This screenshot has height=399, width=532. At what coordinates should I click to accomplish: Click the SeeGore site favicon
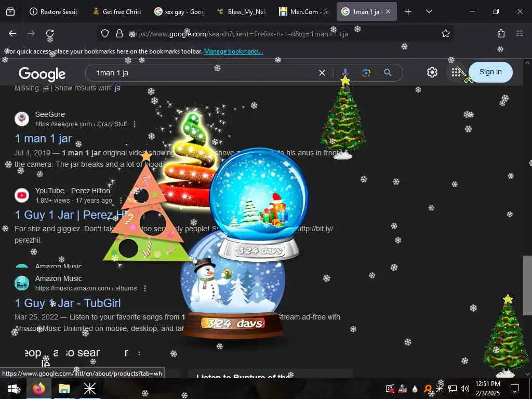click(22, 119)
